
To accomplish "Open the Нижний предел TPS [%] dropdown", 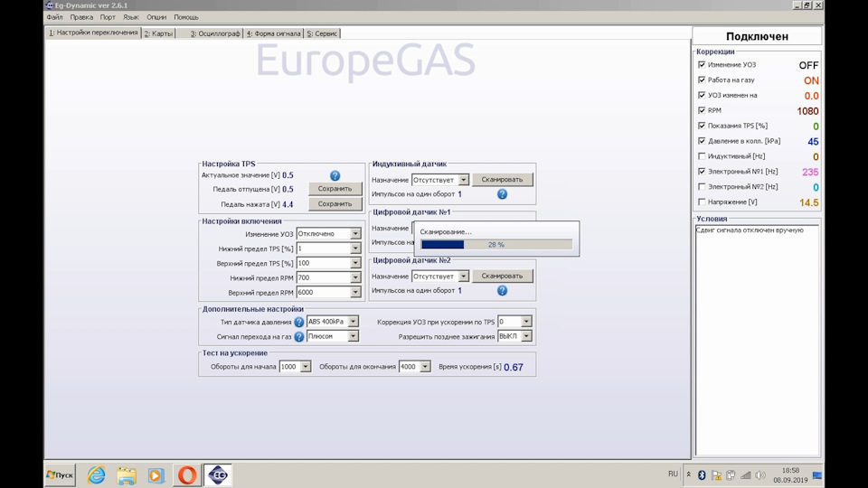I will click(x=355, y=249).
